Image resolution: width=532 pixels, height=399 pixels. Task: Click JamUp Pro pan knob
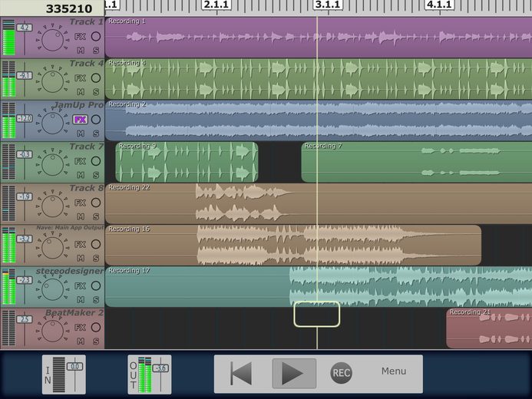pyautogui.click(x=53, y=124)
